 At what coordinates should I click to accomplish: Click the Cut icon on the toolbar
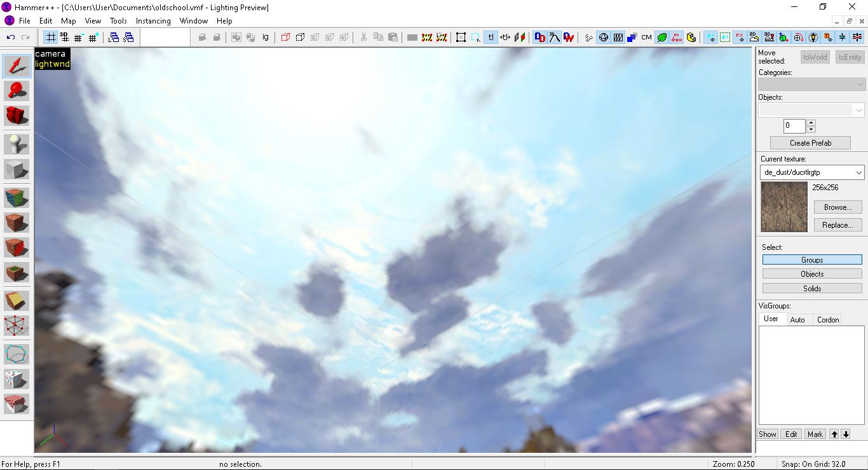tap(364, 37)
